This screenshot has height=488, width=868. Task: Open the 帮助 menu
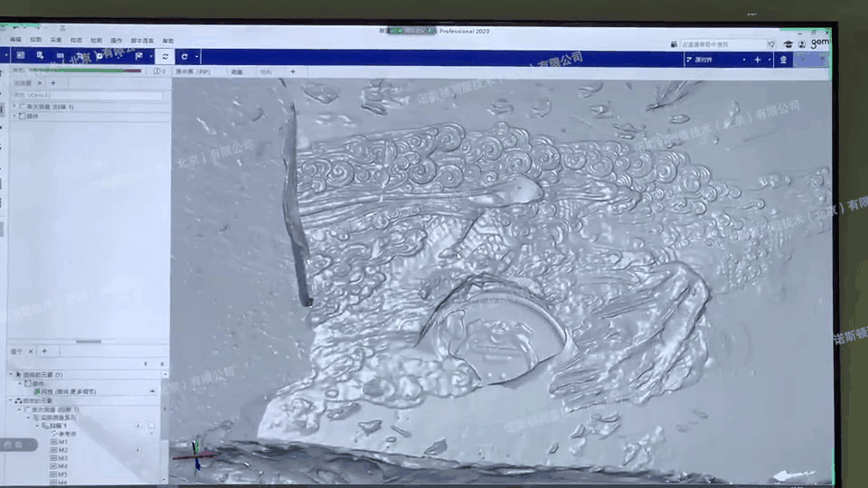click(168, 41)
